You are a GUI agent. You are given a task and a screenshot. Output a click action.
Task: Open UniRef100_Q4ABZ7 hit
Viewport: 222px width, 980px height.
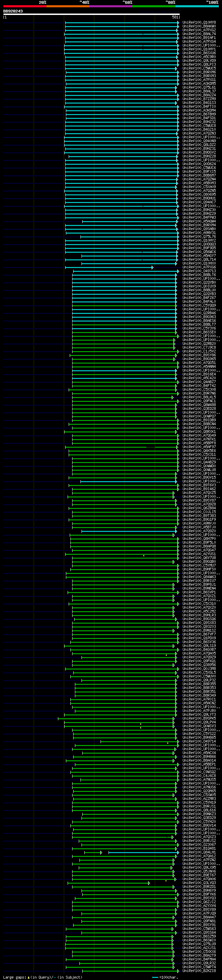pyautogui.click(x=199, y=382)
